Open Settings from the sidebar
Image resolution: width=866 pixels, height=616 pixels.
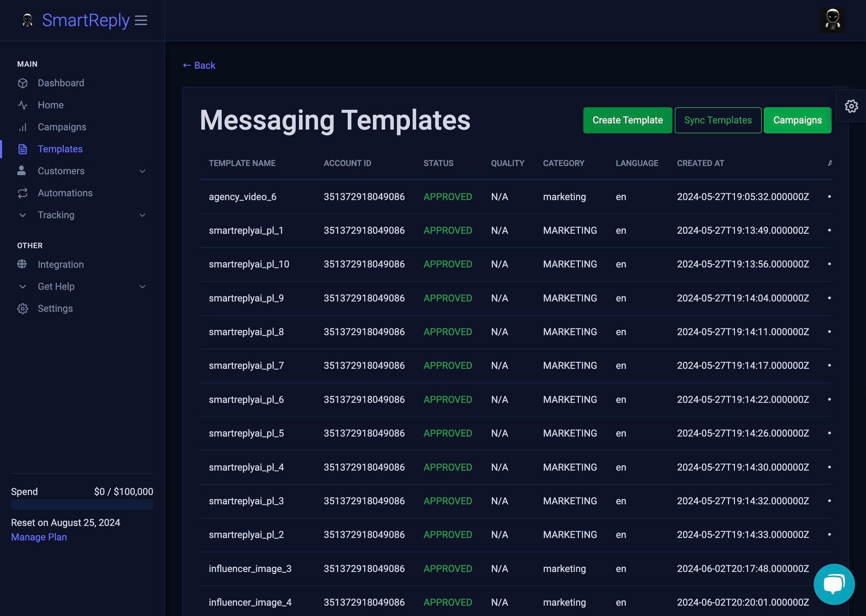click(55, 308)
